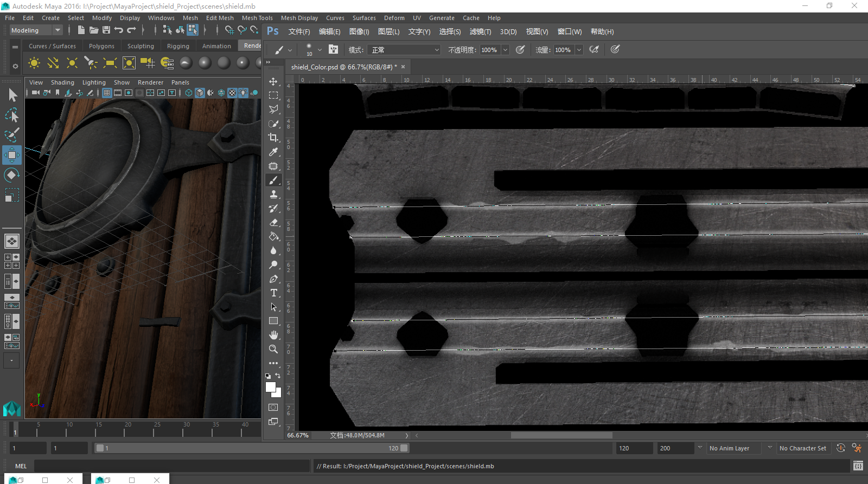Viewport: 868px width, 484px height.
Task: Toggle Quick Mask mode in Photoshop
Action: coord(273,408)
